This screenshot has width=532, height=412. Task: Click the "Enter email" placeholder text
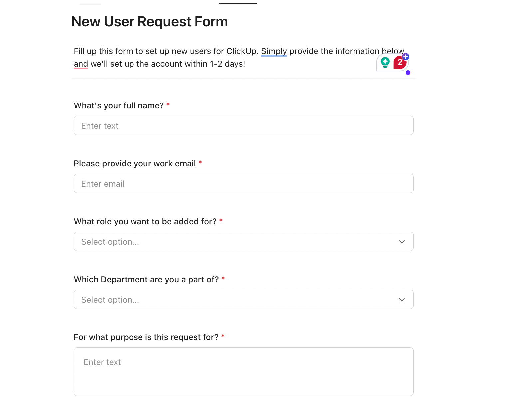[102, 183]
